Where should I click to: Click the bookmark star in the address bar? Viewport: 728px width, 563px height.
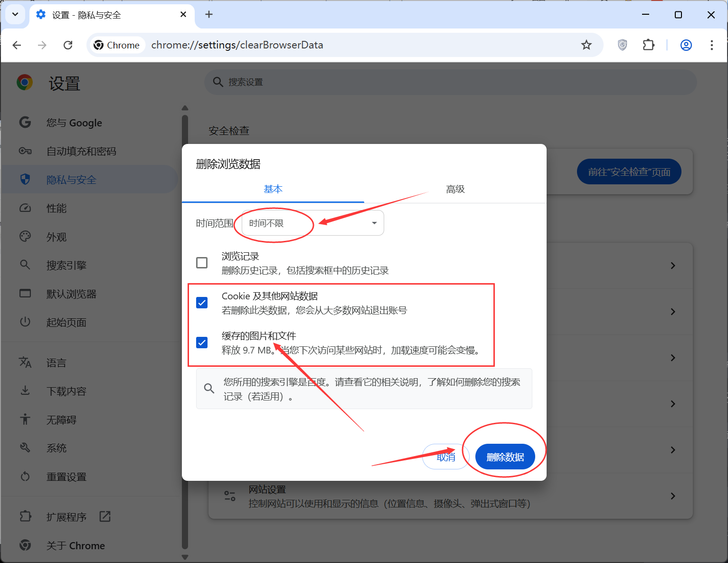586,45
